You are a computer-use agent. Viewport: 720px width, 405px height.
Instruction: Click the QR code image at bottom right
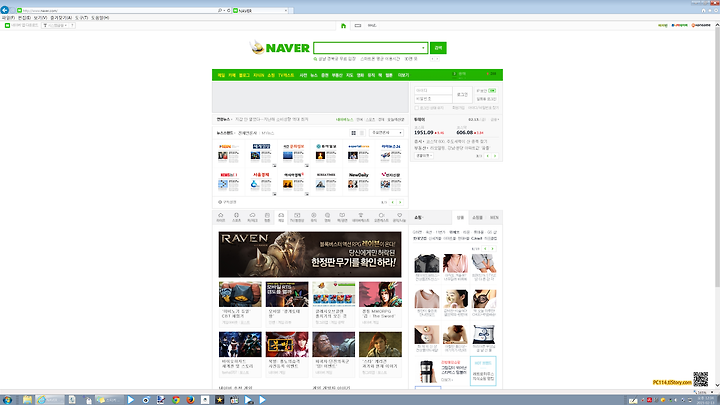point(700,379)
